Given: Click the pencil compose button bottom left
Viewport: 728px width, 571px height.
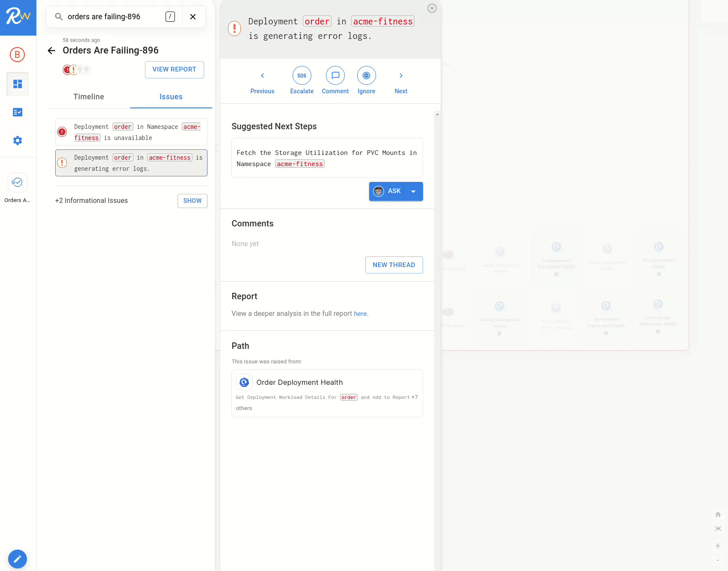Looking at the screenshot, I should click(x=18, y=559).
